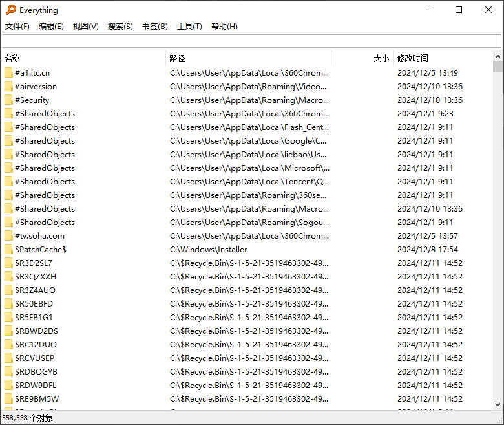Click folder icon of $RC12DUO

8,345
